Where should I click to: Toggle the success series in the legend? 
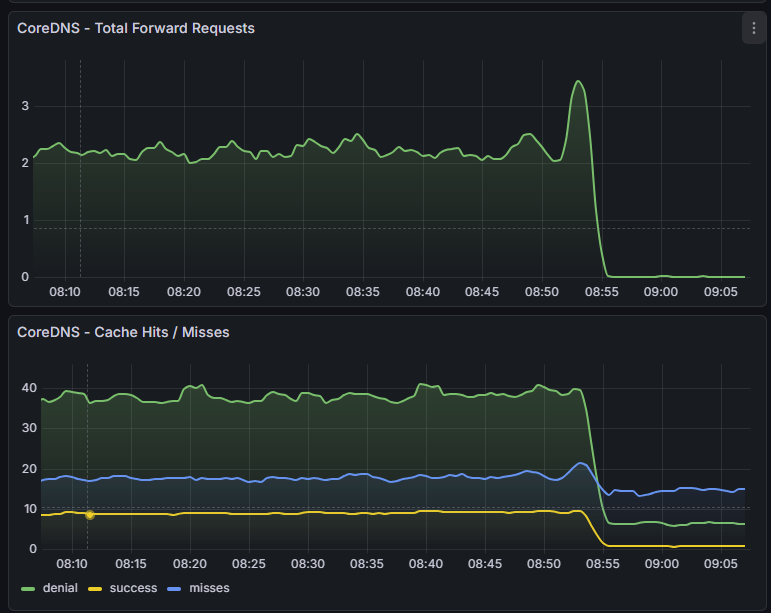(133, 588)
